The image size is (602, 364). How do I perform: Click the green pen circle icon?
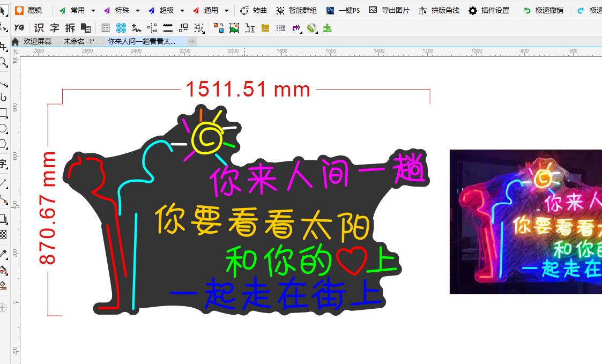tap(312, 28)
